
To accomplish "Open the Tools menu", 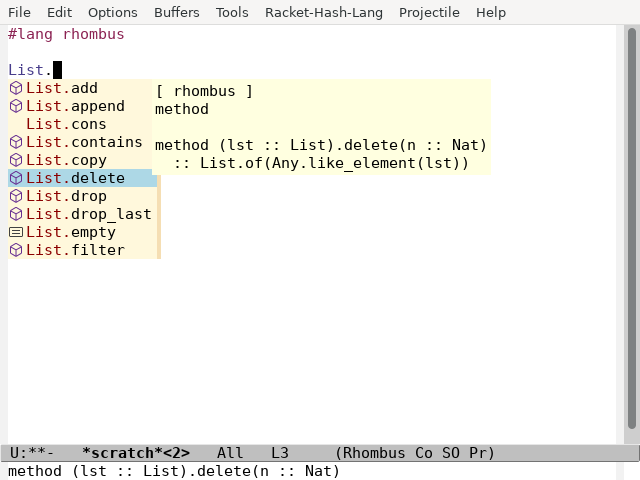I will [x=232, y=12].
